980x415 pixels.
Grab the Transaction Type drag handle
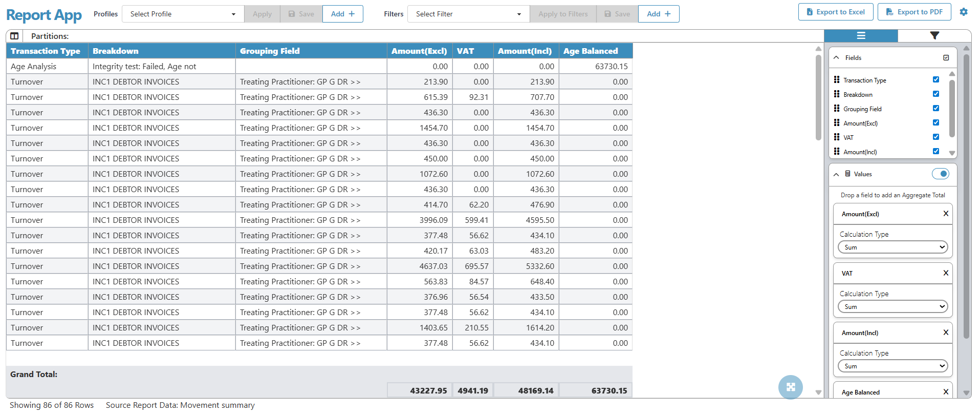(x=837, y=79)
